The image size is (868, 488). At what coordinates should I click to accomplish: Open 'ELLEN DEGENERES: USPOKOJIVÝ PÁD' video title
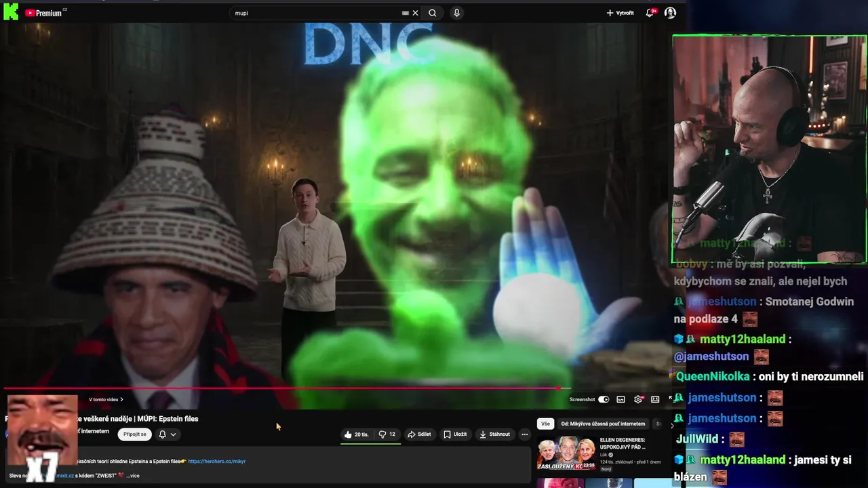[623, 443]
